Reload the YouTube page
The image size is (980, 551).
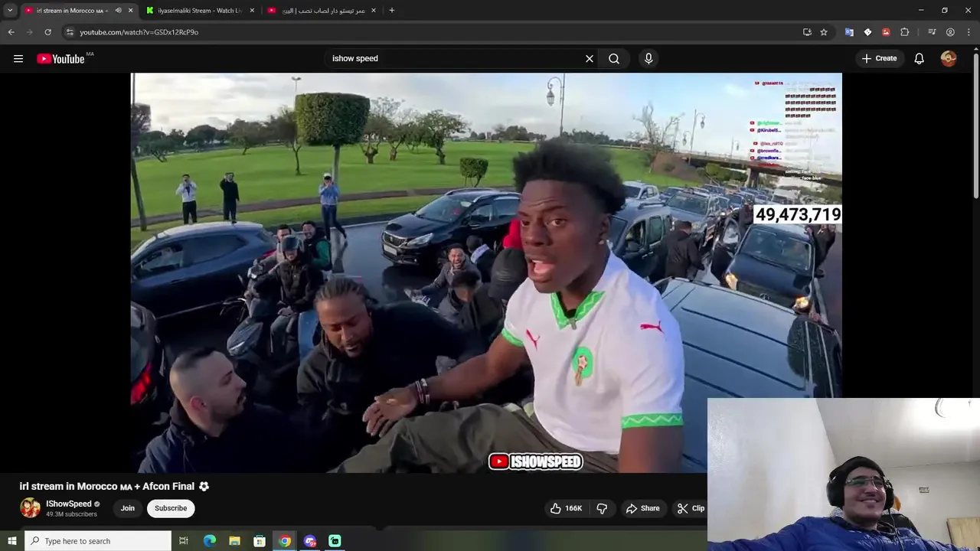click(47, 32)
